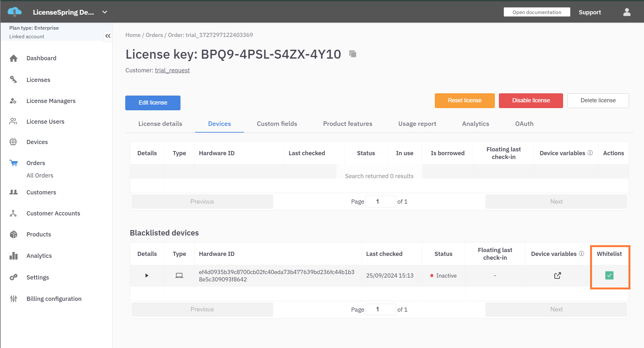Viewport: 644px width, 348px height.
Task: Collapse the sidebar using the double chevron
Action: pyautogui.click(x=108, y=36)
